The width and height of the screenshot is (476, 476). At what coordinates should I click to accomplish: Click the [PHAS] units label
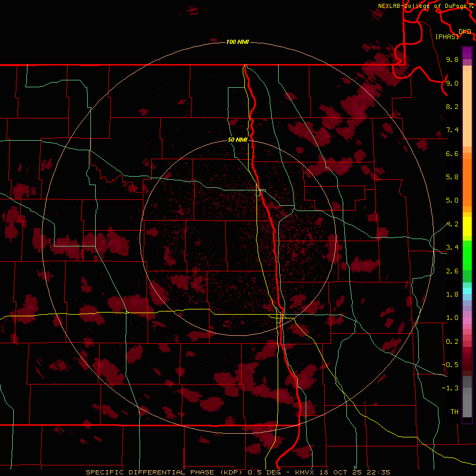pos(447,36)
